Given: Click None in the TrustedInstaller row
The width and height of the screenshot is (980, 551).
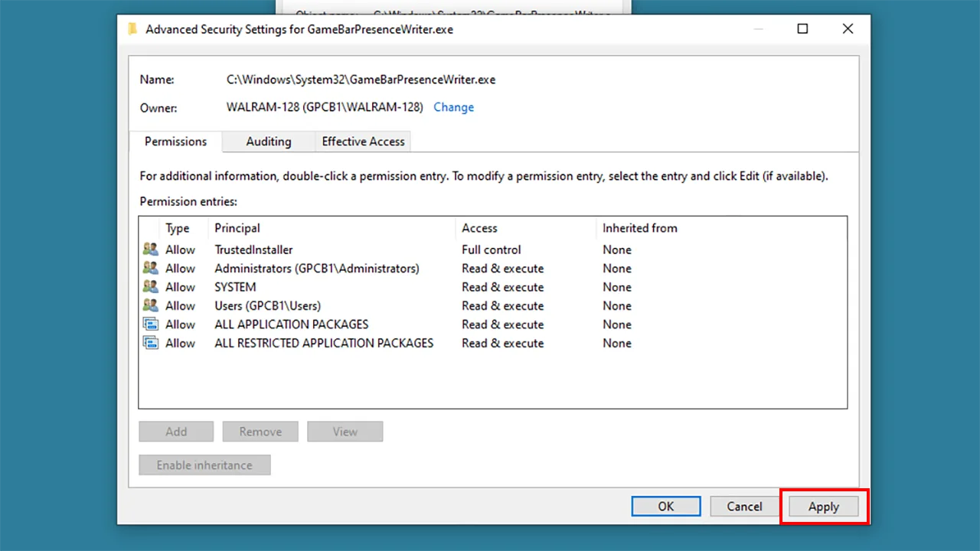Looking at the screenshot, I should (617, 249).
